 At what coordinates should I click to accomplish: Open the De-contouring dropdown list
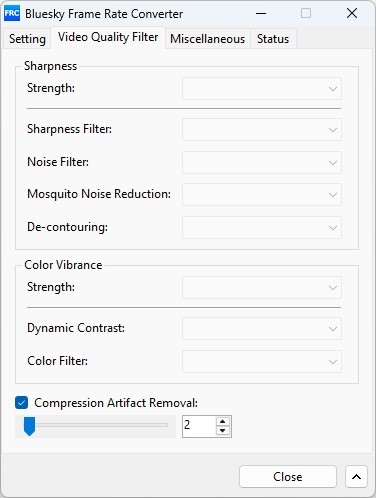pos(262,227)
